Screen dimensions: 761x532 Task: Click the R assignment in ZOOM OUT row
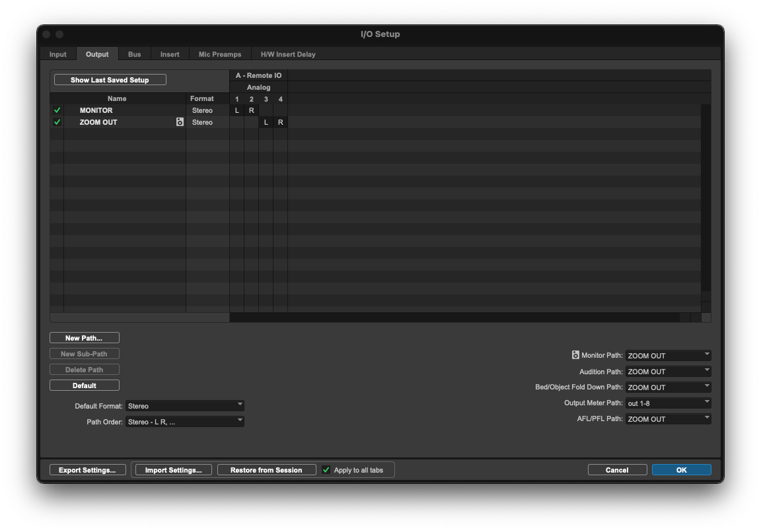pyautogui.click(x=280, y=122)
